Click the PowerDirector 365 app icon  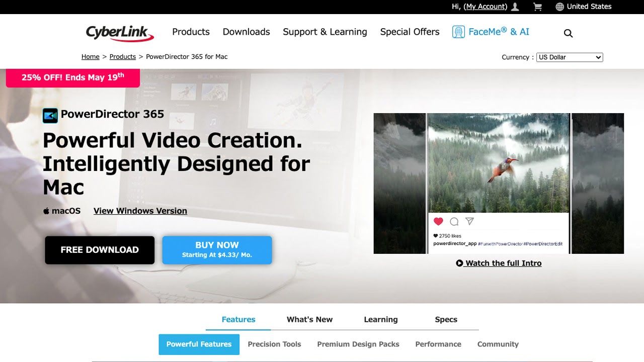click(50, 115)
